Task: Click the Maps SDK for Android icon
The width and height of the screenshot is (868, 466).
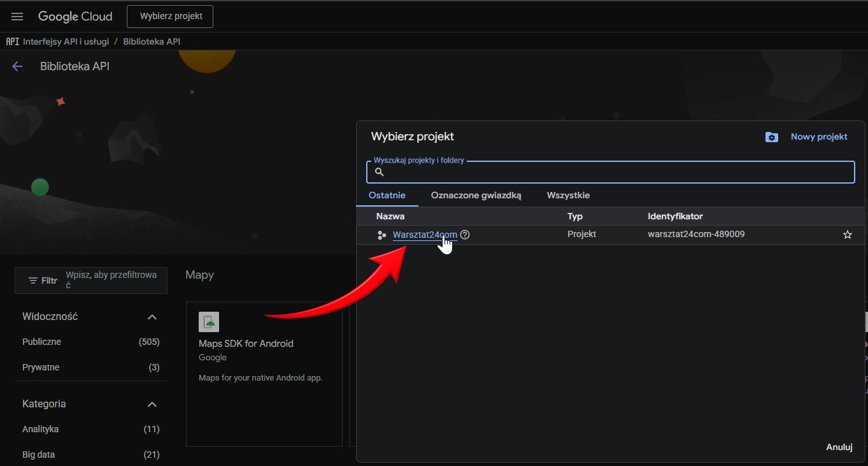Action: point(209,322)
